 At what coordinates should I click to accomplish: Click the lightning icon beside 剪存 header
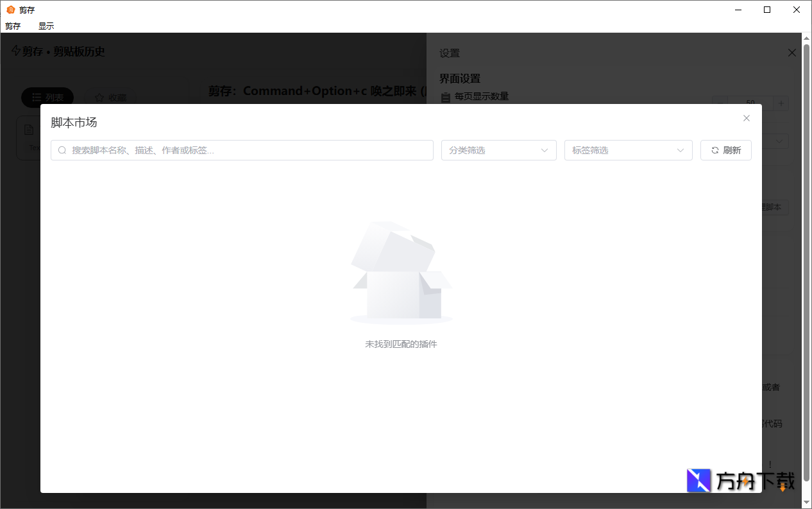(x=15, y=51)
